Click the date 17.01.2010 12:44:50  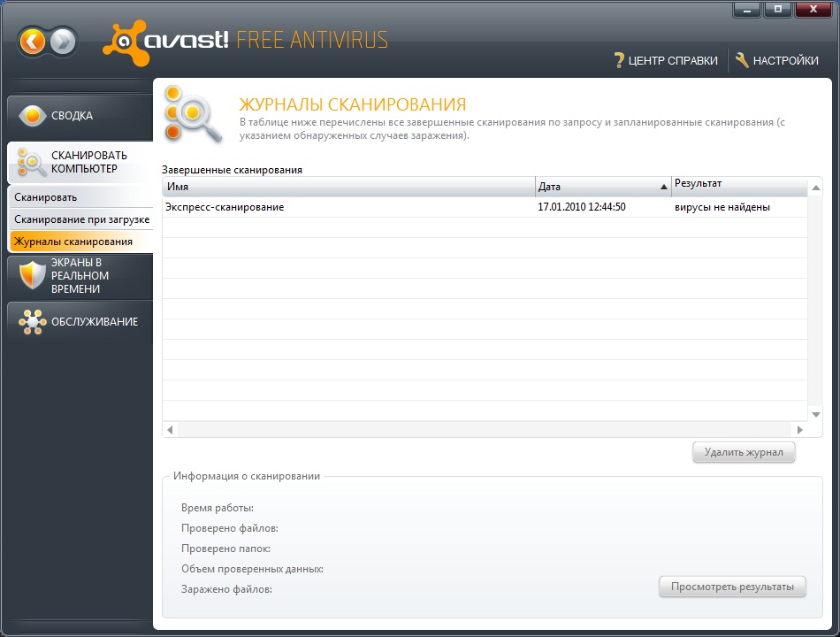(x=582, y=207)
